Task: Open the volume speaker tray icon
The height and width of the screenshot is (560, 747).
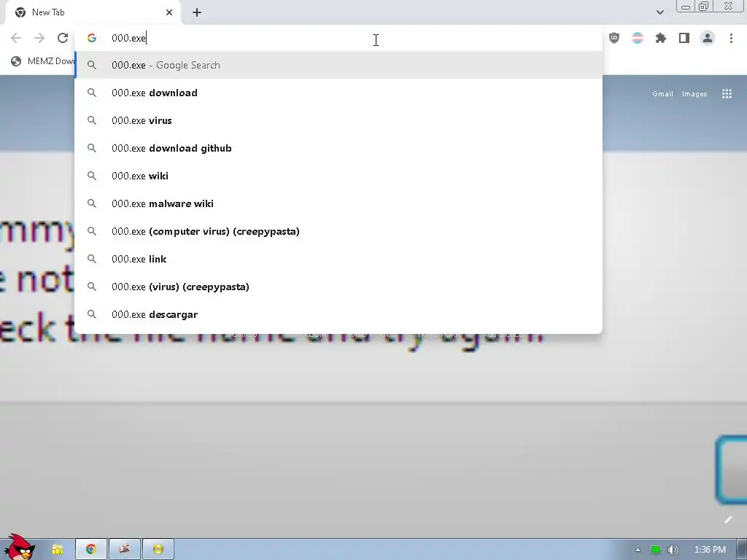Action: pos(673,550)
